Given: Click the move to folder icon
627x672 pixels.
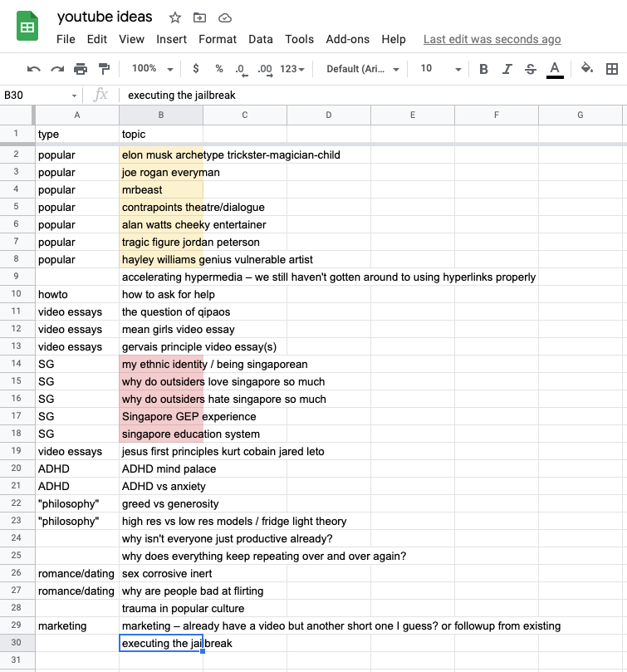Looking at the screenshot, I should [199, 17].
